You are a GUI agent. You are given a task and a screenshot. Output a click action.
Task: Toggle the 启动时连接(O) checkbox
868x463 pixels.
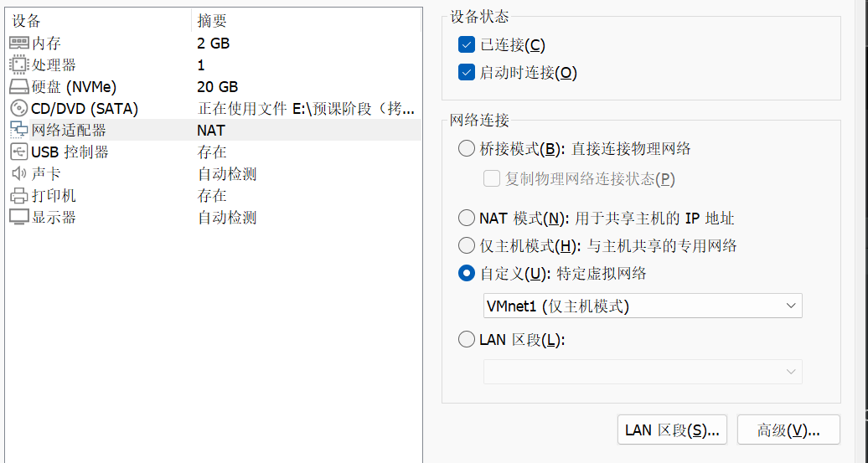point(467,73)
